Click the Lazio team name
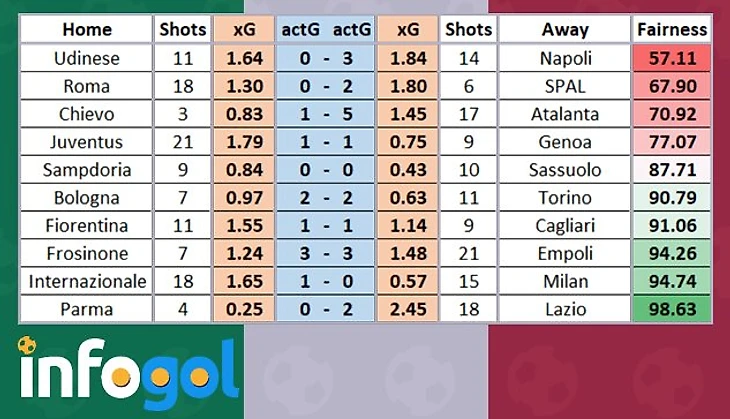The image size is (730, 419). 565,310
